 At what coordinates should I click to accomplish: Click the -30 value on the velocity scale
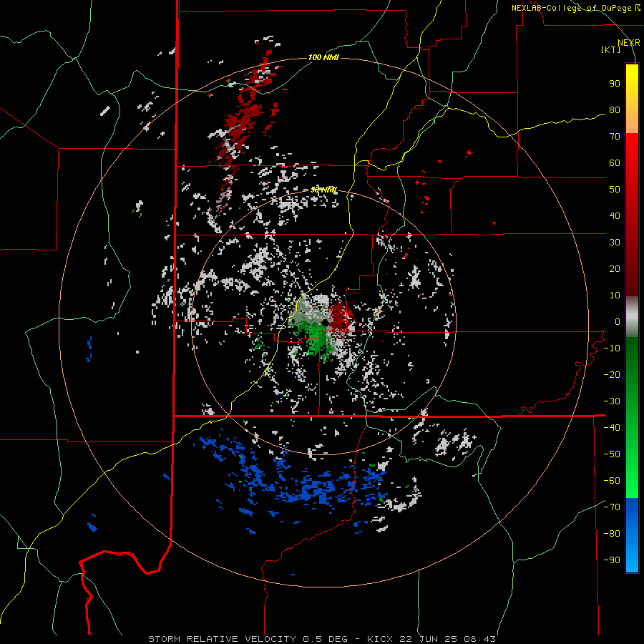[x=612, y=401]
